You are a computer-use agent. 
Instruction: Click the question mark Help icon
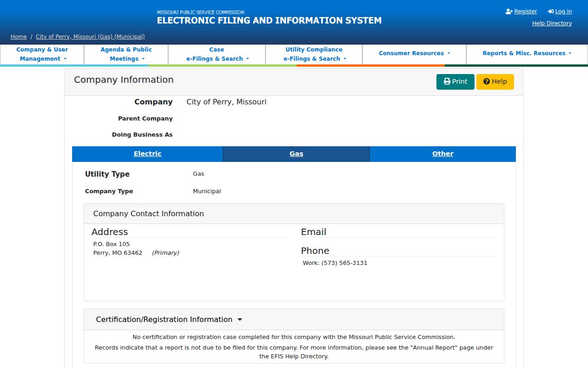486,81
